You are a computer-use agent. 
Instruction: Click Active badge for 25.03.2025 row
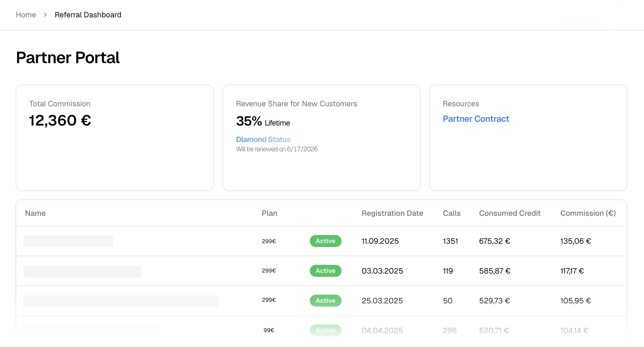(325, 301)
